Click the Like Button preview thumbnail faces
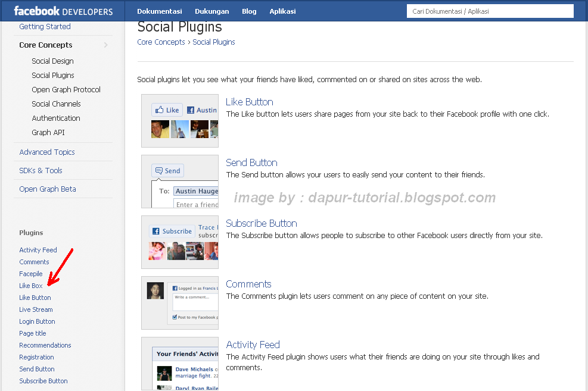The width and height of the screenshot is (588, 391). point(184,129)
